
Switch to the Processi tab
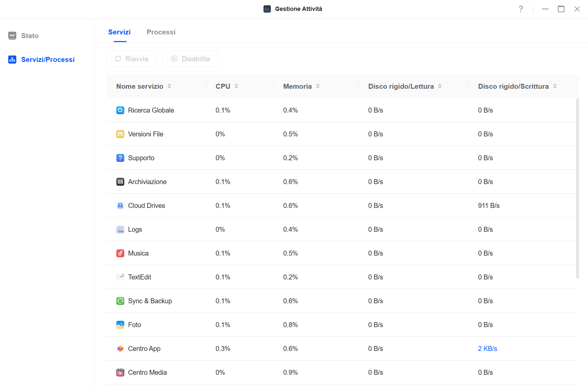(161, 32)
